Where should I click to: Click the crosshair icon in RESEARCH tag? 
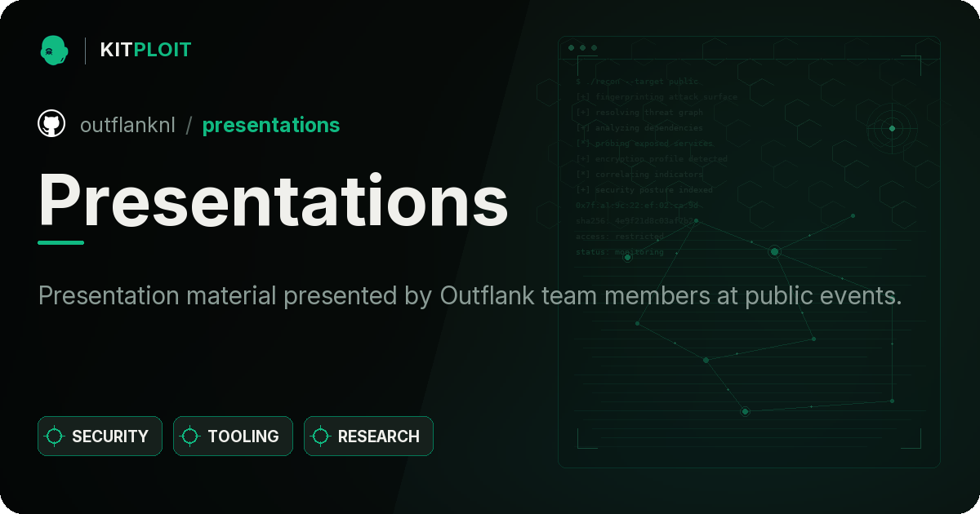tap(321, 436)
